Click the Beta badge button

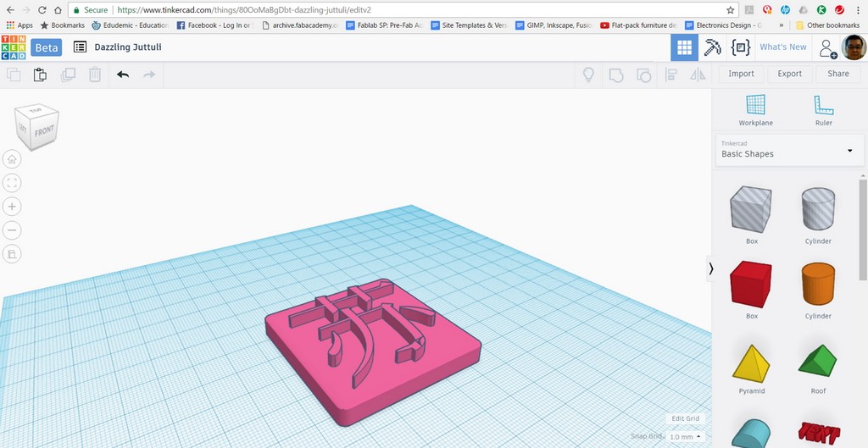(x=46, y=47)
